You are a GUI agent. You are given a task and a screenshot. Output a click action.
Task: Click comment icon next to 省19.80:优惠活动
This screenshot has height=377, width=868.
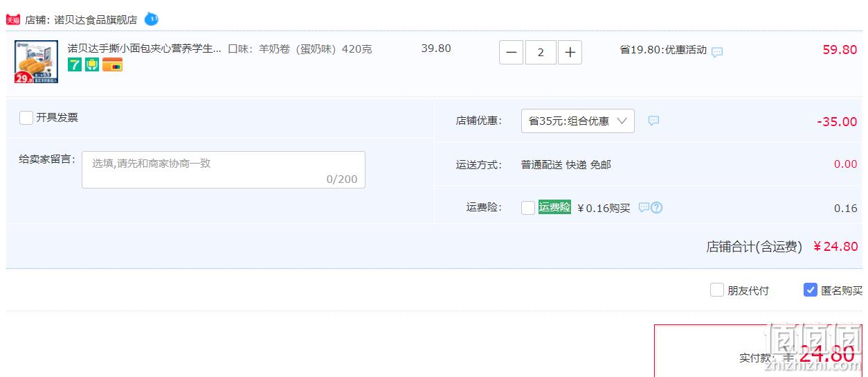point(717,52)
